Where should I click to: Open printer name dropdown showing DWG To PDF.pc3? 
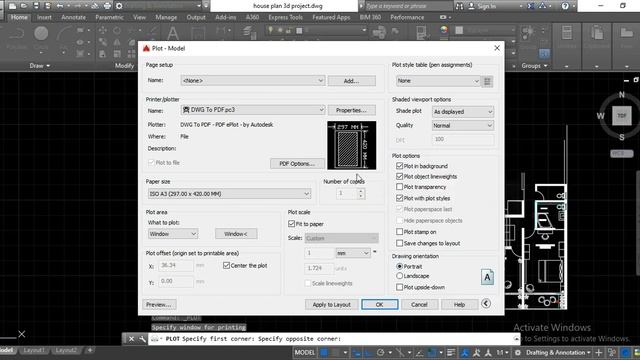point(253,110)
